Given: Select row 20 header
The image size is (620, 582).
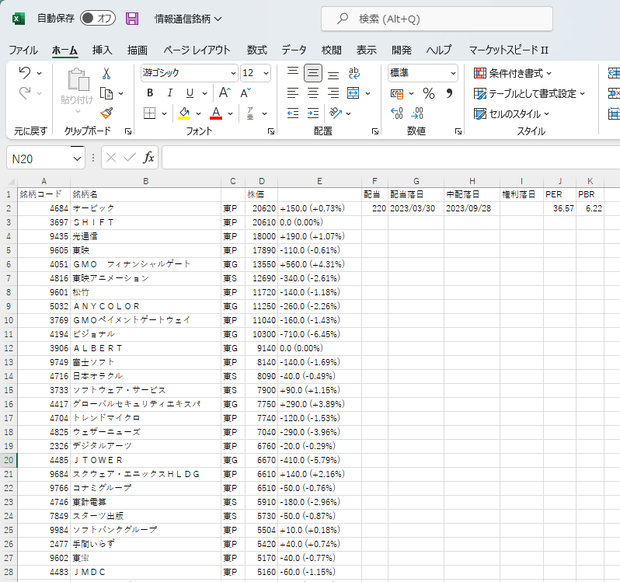Looking at the screenshot, I should coord(9,460).
